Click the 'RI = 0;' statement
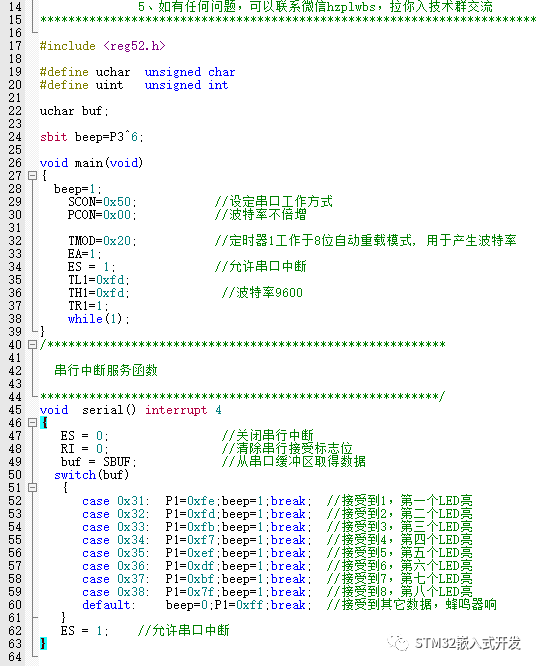The image size is (537, 666). (x=85, y=449)
